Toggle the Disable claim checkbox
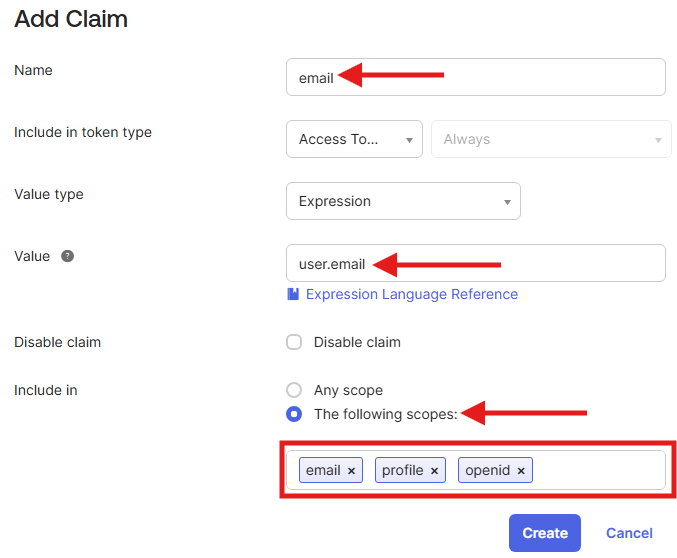This screenshot has width=677, height=558. click(x=294, y=342)
